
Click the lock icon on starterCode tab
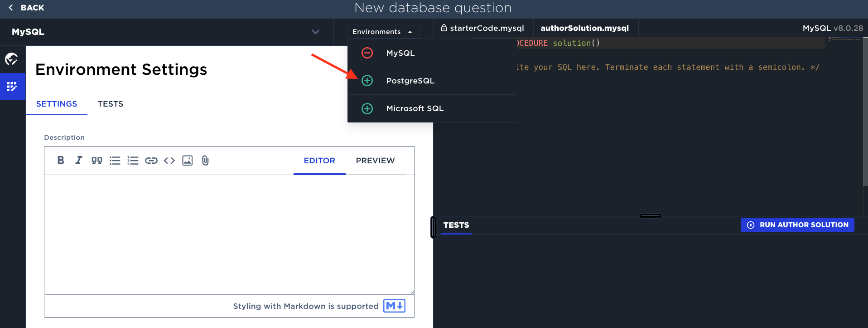pyautogui.click(x=444, y=28)
